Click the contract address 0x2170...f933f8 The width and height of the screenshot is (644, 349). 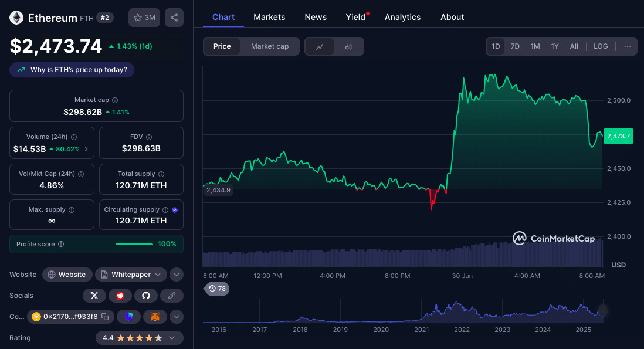(70, 317)
